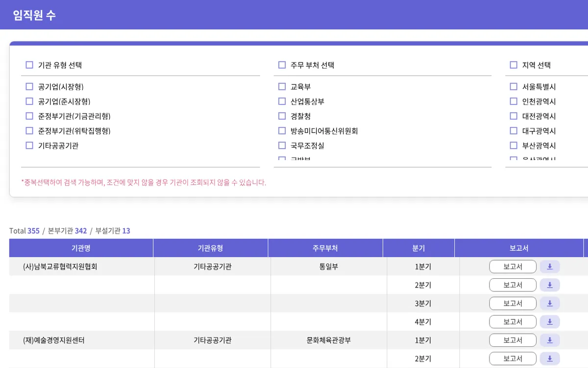
Task: Select the 산업통상부 checkbox
Action: pyautogui.click(x=282, y=102)
